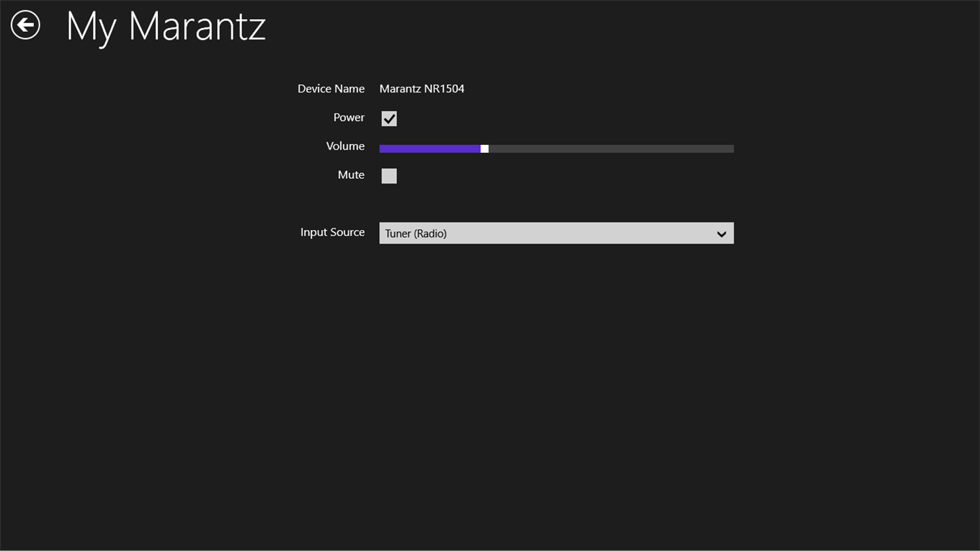Enable the Mute checkbox
The image size is (980, 551).
click(389, 176)
